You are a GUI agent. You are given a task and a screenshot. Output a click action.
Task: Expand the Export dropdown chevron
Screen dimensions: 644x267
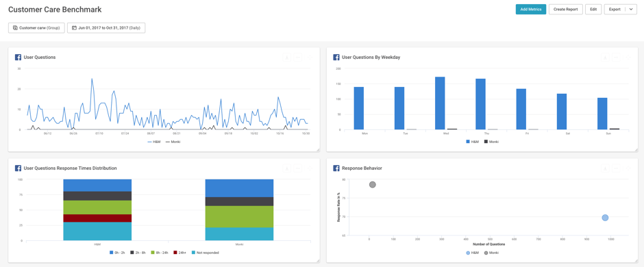(x=631, y=10)
